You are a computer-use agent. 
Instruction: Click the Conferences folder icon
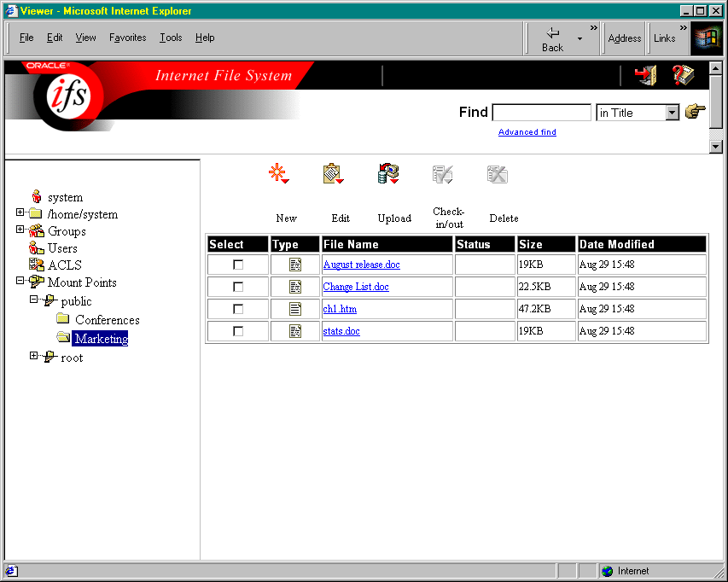point(62,318)
